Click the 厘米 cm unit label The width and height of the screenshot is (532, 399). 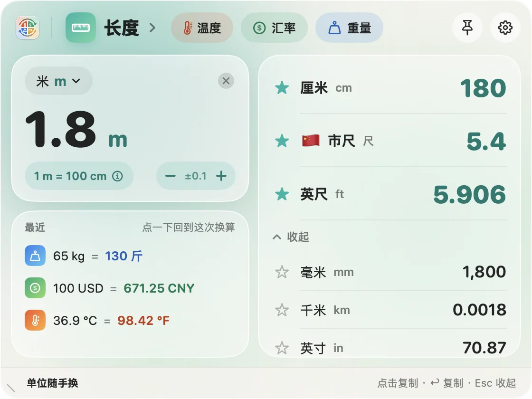click(326, 88)
